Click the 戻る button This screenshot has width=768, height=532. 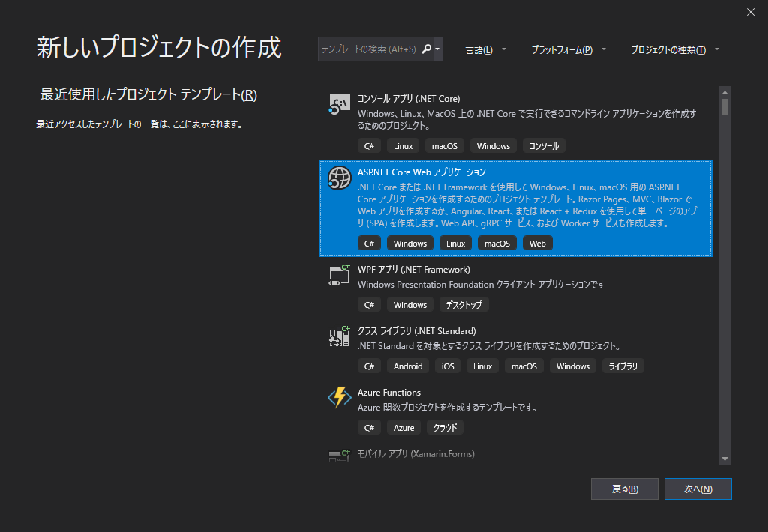coord(624,489)
